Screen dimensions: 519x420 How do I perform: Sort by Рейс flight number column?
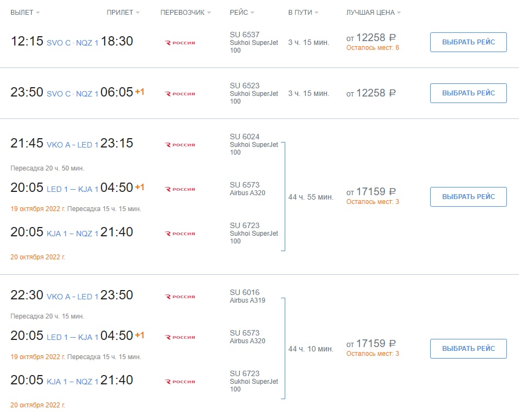click(242, 13)
